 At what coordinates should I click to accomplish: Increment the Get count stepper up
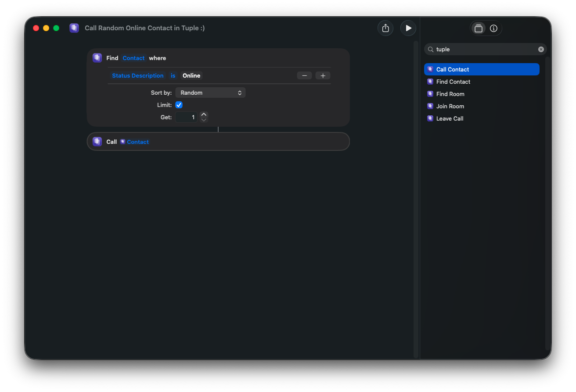tap(204, 114)
